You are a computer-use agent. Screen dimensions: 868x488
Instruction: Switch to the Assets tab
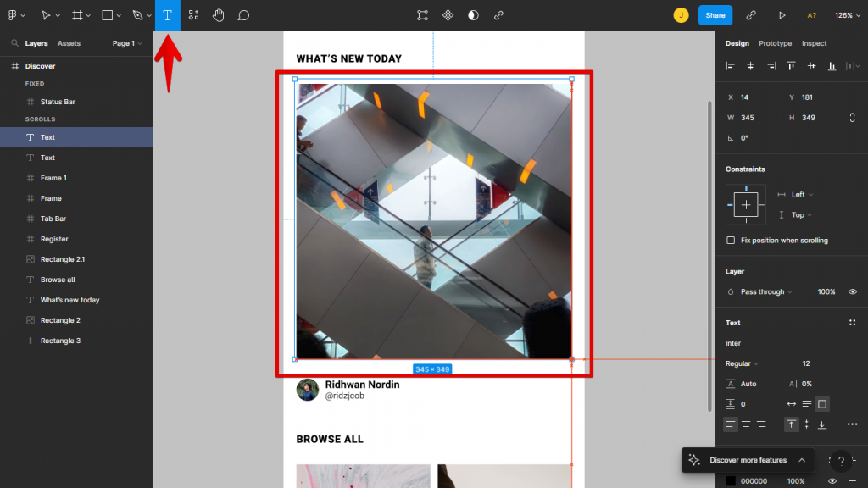pos(69,43)
